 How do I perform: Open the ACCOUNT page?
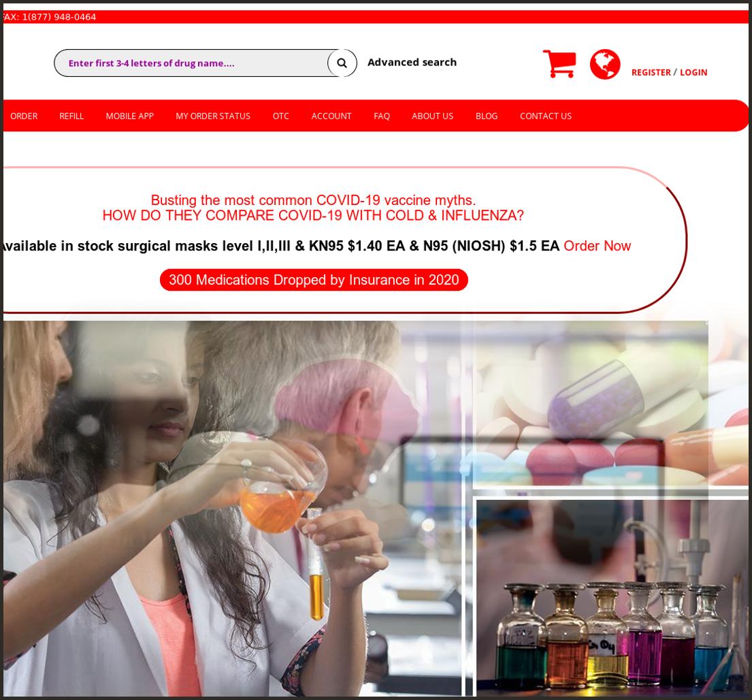[x=331, y=116]
